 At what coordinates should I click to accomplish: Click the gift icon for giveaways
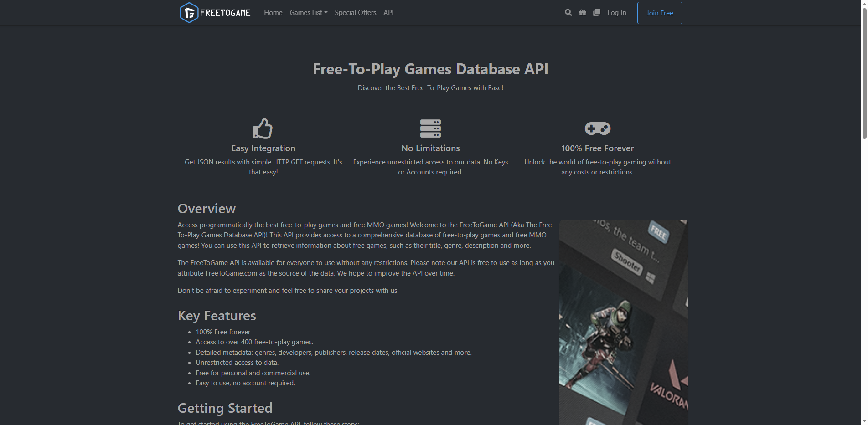[x=582, y=12]
